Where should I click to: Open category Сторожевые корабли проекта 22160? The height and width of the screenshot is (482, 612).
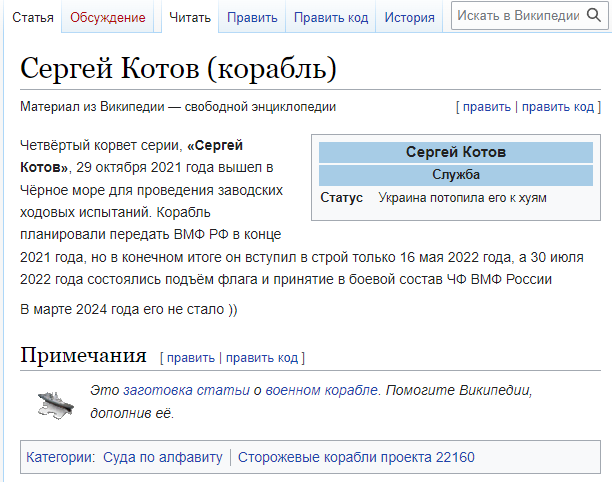[356, 458]
